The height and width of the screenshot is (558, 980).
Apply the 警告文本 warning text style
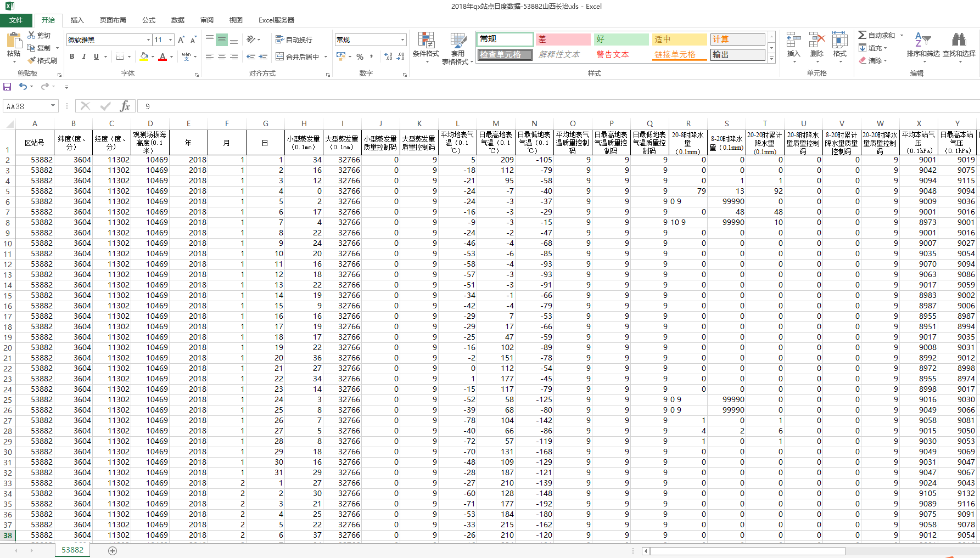coord(621,55)
